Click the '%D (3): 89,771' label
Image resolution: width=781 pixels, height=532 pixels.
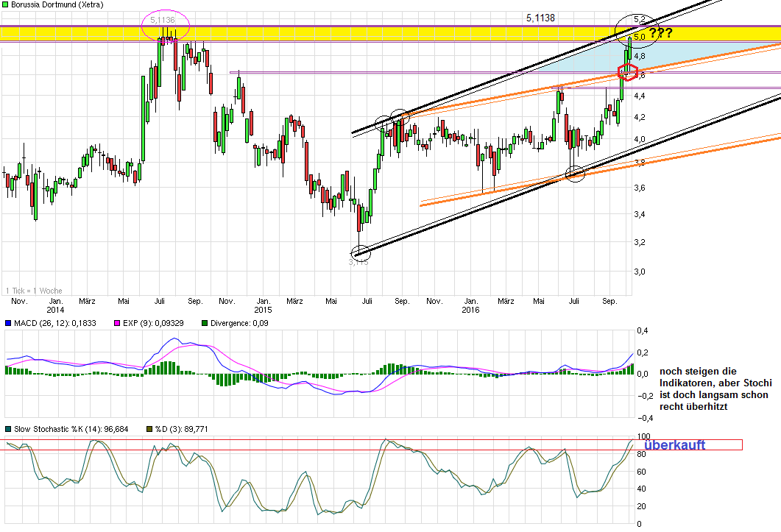click(181, 429)
